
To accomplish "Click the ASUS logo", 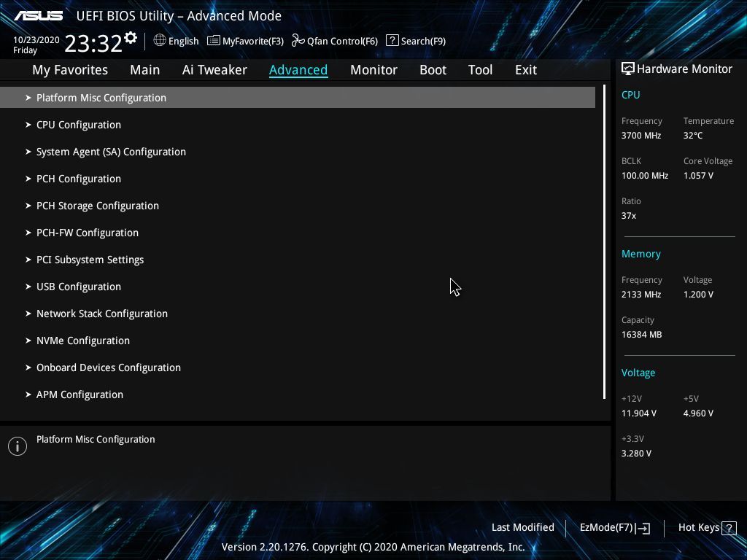I will pos(39,16).
